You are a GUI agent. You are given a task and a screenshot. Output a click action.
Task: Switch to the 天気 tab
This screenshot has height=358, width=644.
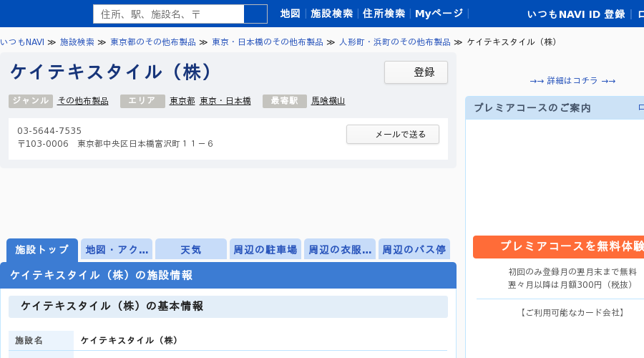click(191, 249)
